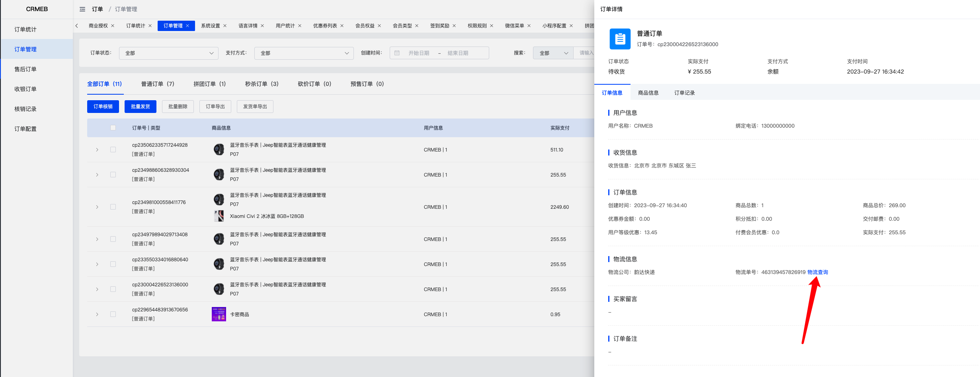Switch to 秒杀订单 (3) tab
980x377 pixels.
coord(262,84)
